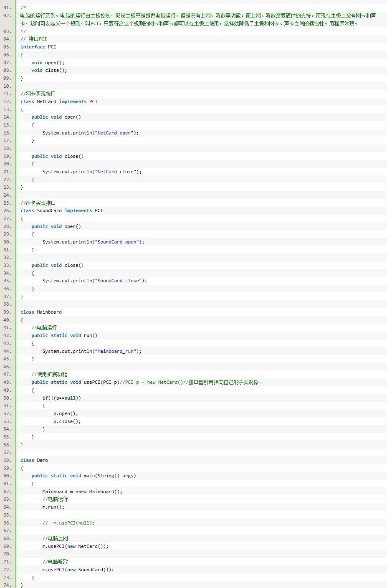Click the 'interface PCI' declaration line
Image resolution: width=387 pixels, height=588 pixels.
(38, 47)
